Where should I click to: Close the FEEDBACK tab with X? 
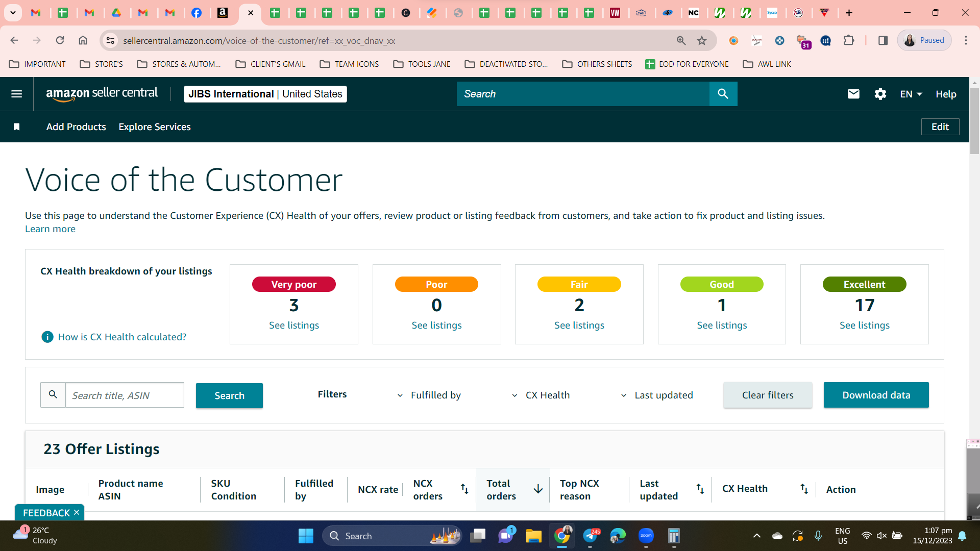coord(77,512)
